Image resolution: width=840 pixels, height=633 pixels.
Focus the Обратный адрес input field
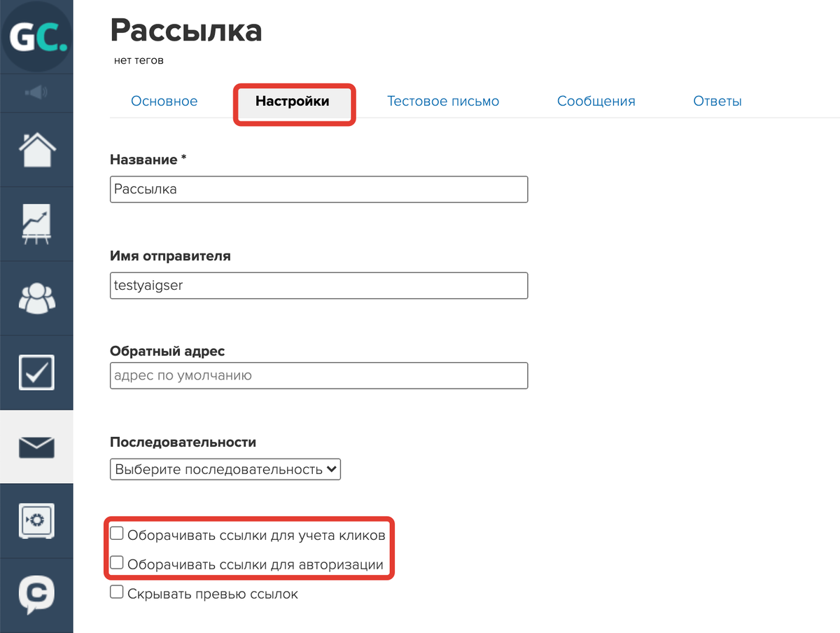click(319, 375)
